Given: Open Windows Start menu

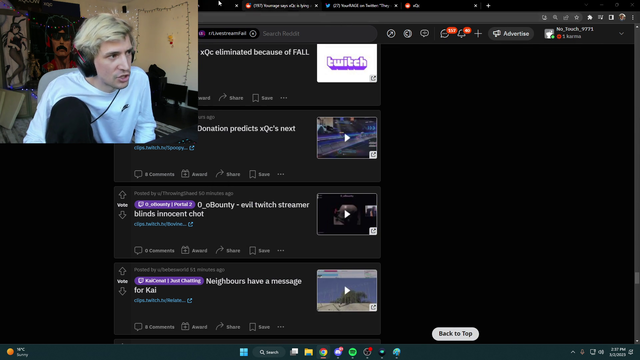Looking at the screenshot, I should pos(244,352).
